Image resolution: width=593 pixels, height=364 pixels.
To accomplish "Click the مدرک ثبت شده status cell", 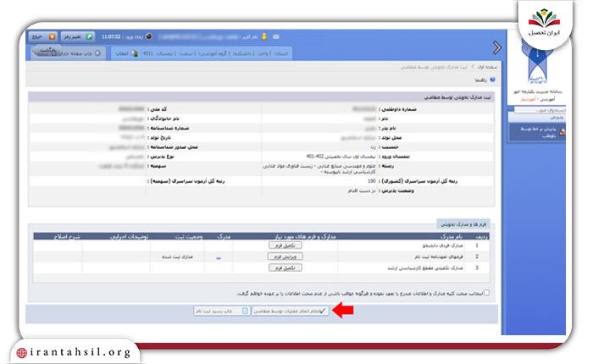I will (x=177, y=256).
